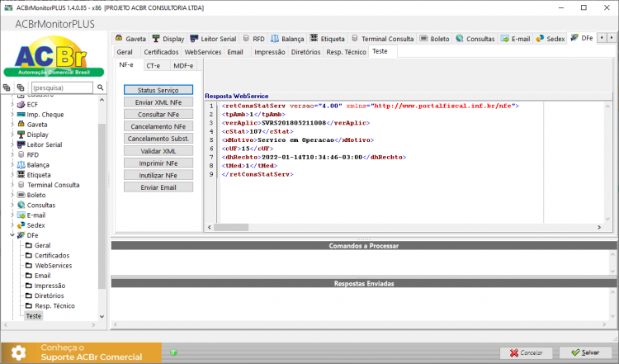
Task: Open the Resp. Técnico sub-tab
Action: click(x=346, y=52)
